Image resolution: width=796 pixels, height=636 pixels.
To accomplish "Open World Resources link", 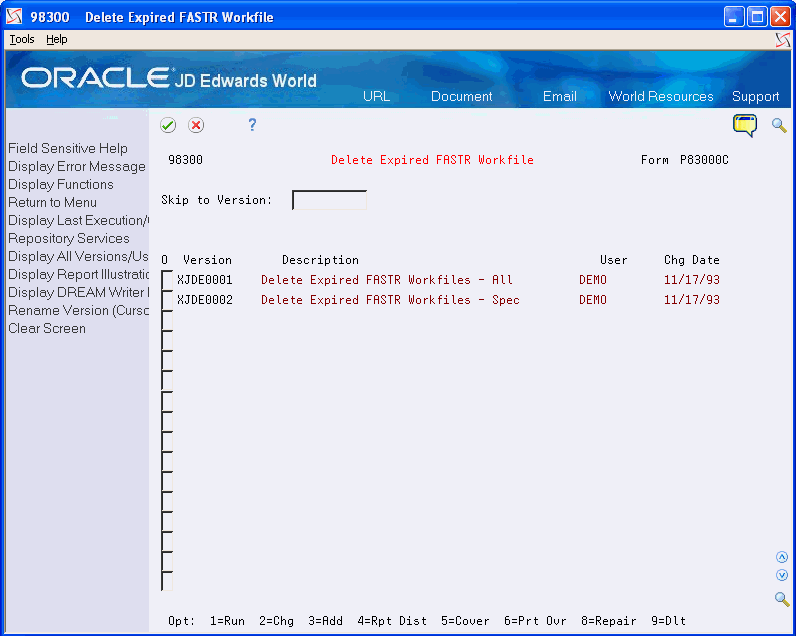I will point(660,96).
